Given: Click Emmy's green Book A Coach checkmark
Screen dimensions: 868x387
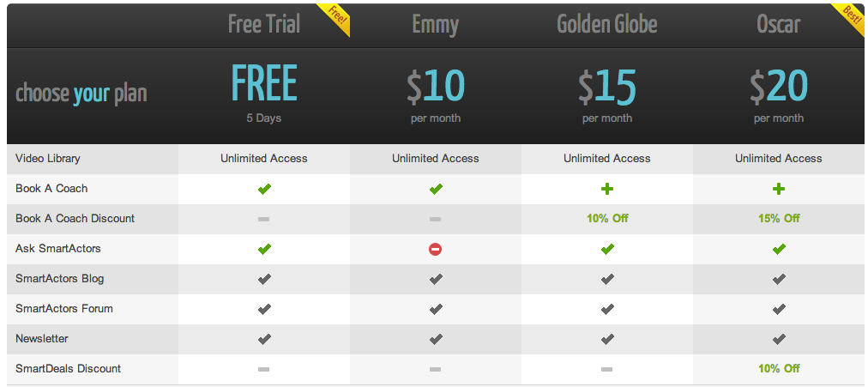Looking at the screenshot, I should tap(436, 189).
